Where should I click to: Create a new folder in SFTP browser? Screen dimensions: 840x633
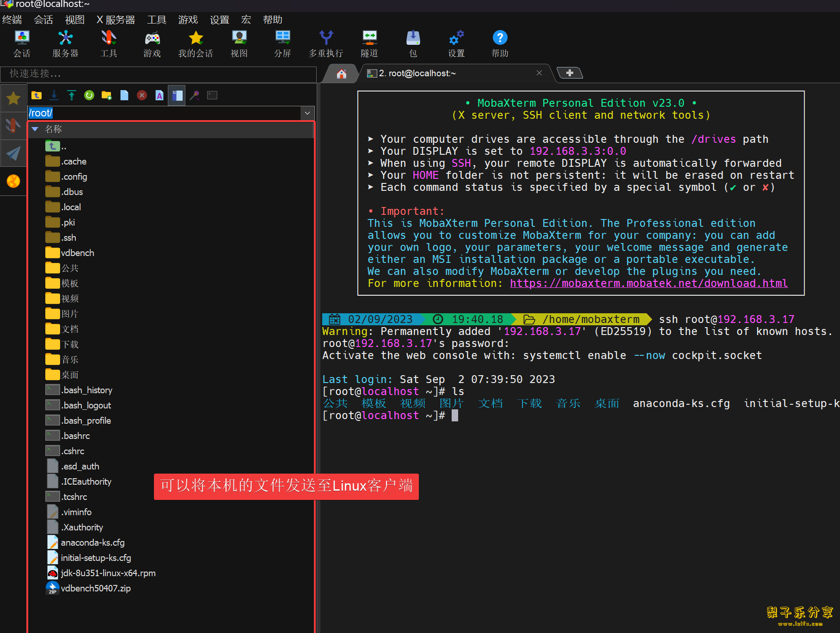click(107, 95)
